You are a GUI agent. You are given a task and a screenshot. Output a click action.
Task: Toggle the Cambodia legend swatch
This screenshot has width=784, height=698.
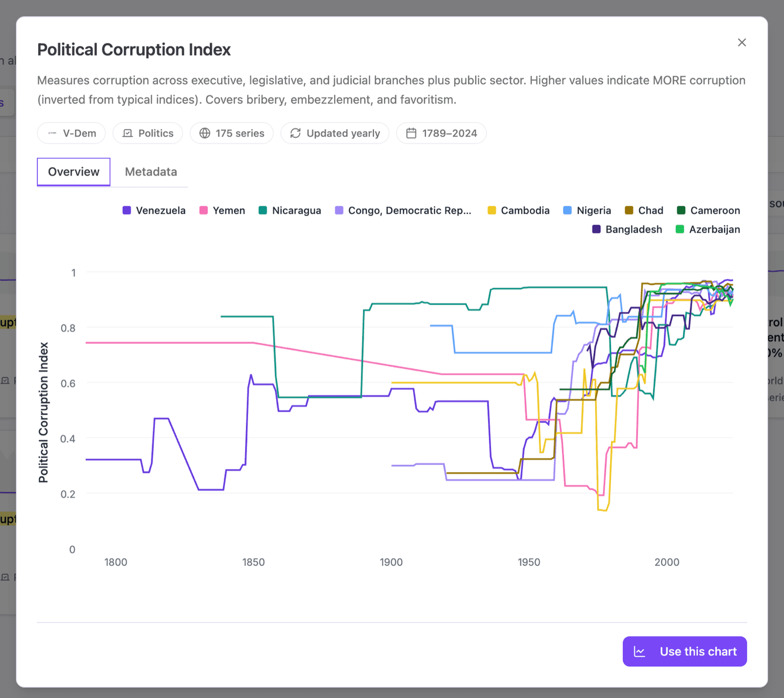(492, 210)
